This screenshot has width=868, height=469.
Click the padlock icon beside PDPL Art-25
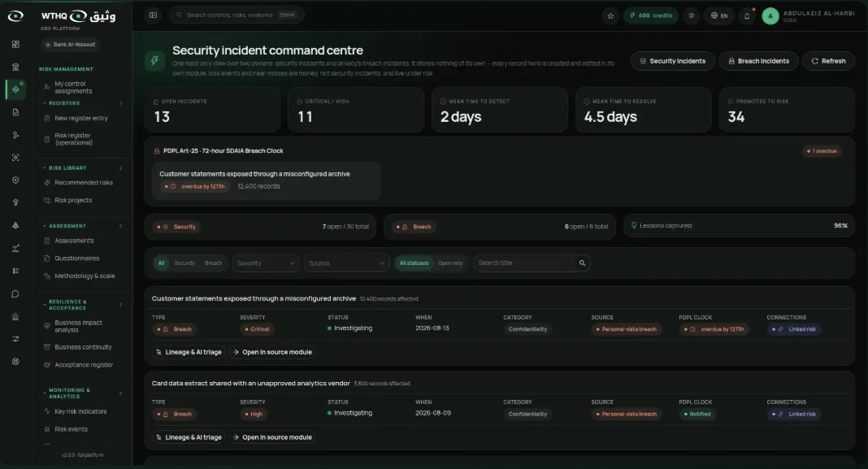(x=157, y=150)
